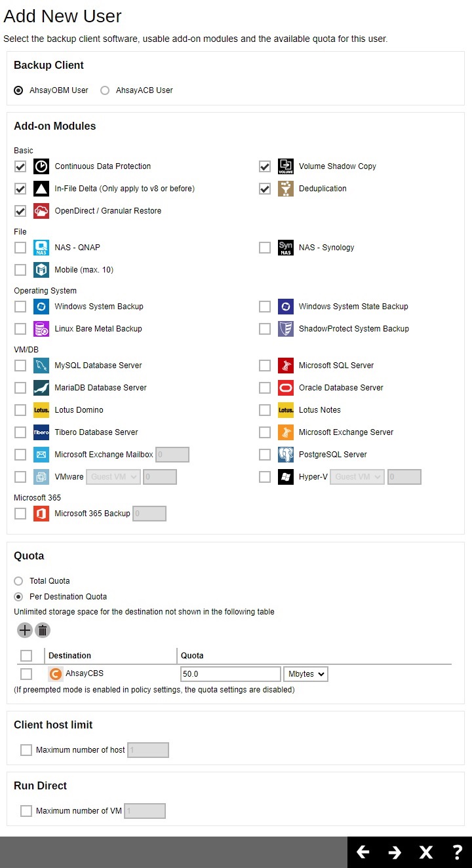Select the AhsayCBS destination row checkbox

[x=26, y=673]
